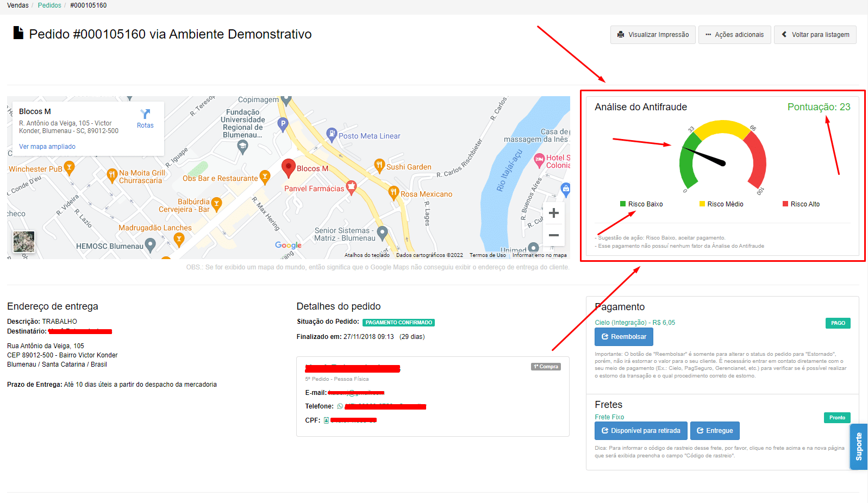
Task: Go back with Voltar para listagem
Action: (815, 35)
